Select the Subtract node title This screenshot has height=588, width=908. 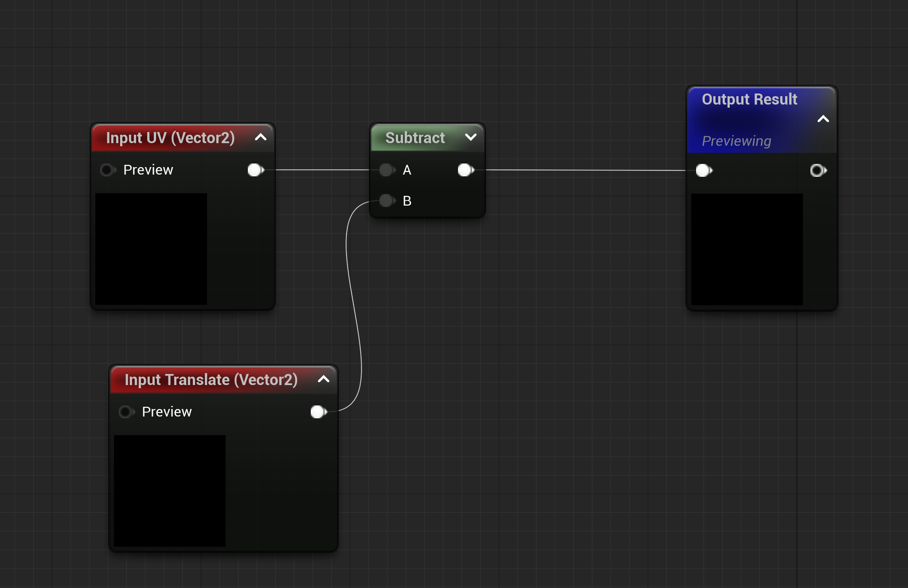click(x=415, y=138)
